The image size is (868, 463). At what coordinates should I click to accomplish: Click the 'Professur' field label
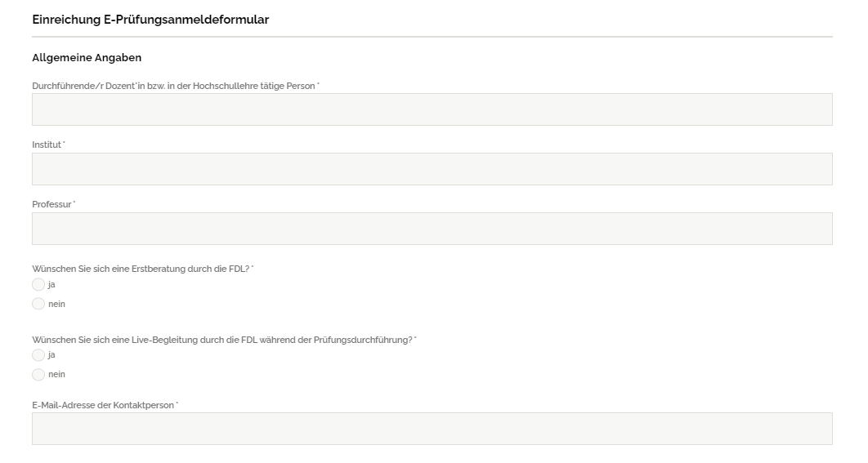[x=51, y=204]
